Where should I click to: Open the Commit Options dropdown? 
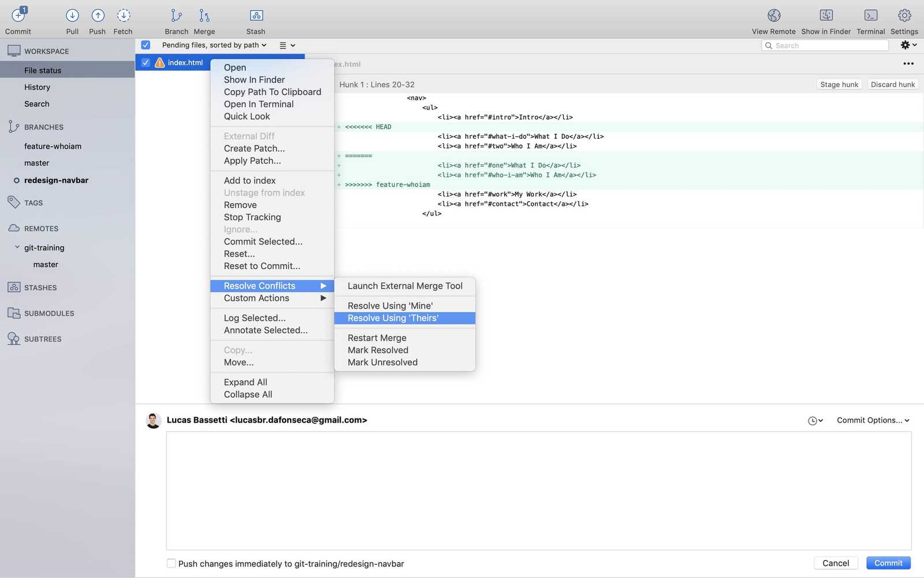tap(872, 420)
